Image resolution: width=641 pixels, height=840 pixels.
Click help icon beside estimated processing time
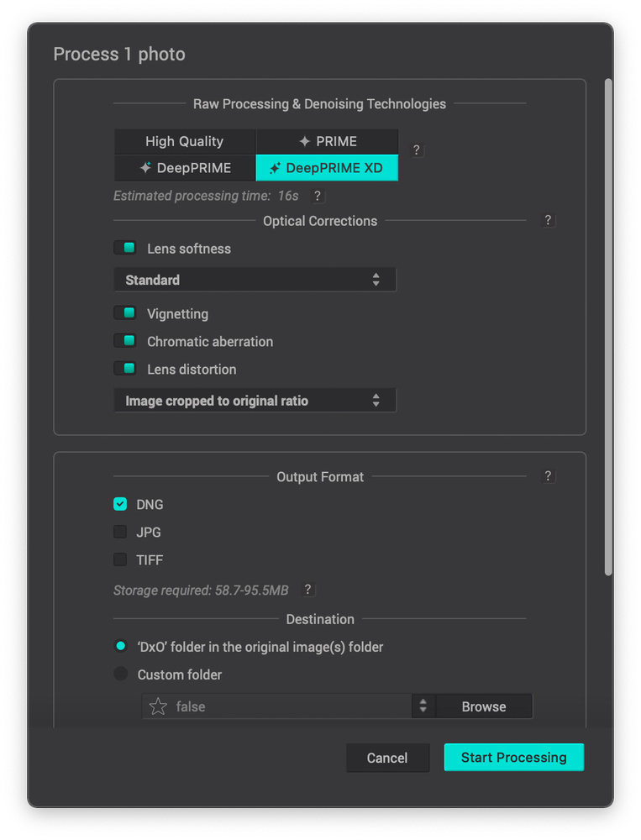[317, 196]
